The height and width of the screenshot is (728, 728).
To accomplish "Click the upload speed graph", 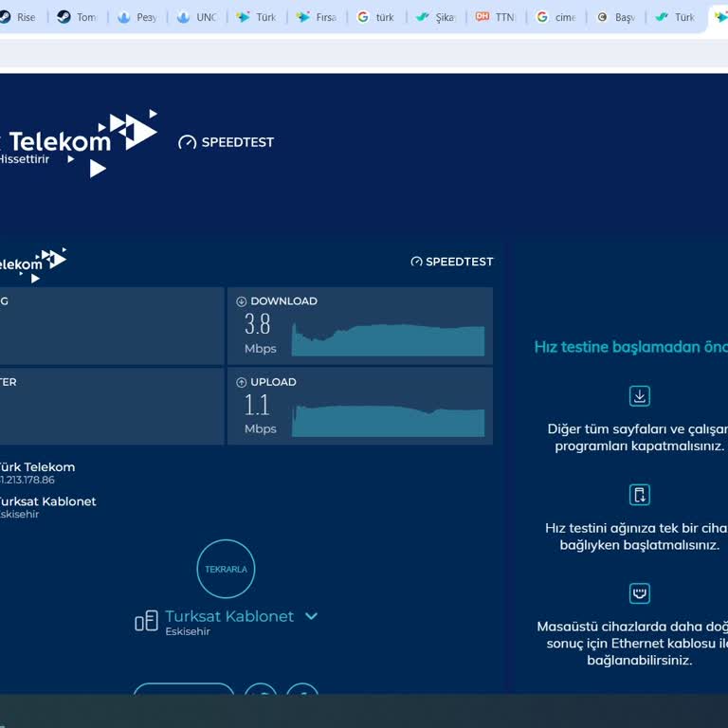I will [x=388, y=421].
